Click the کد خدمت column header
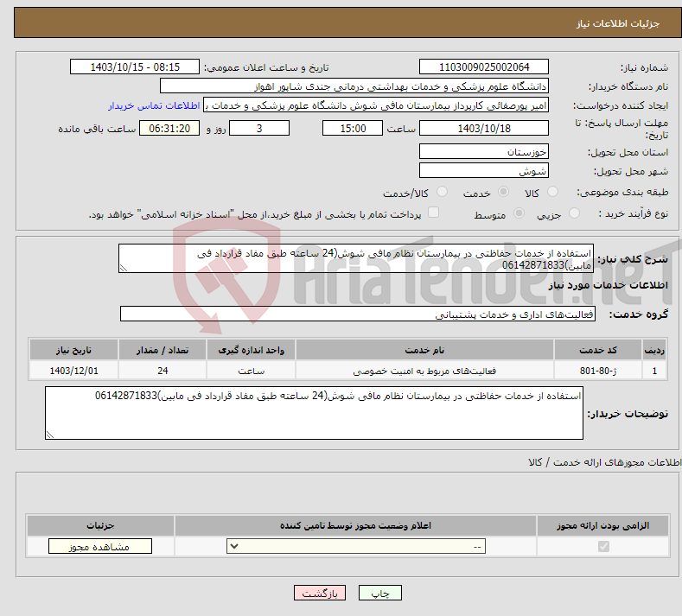This screenshot has width=682, height=616. click(x=598, y=350)
